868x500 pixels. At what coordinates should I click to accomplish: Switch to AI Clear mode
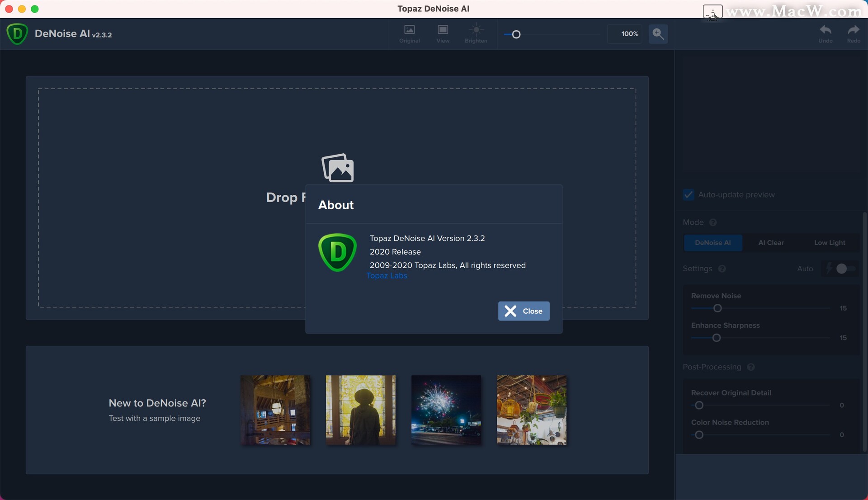[x=771, y=243]
